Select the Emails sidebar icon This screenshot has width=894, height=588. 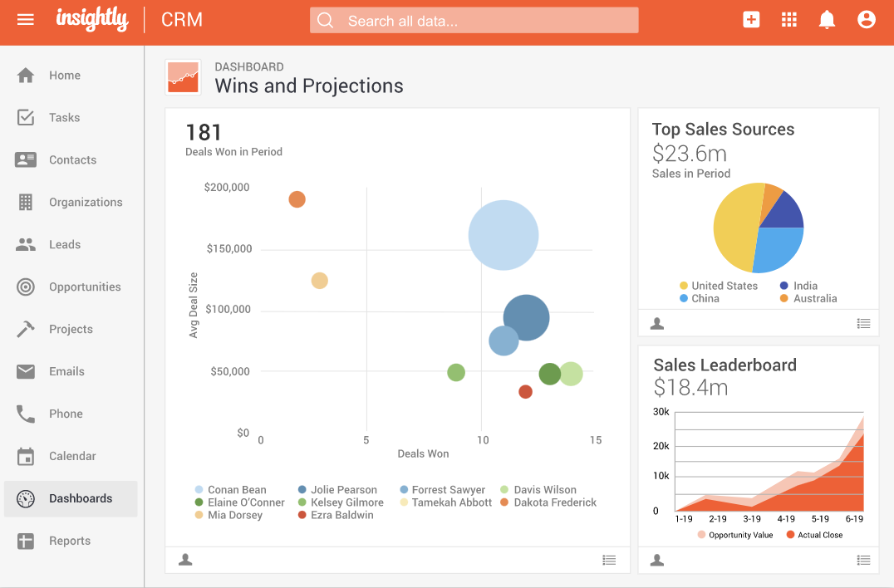(x=27, y=371)
